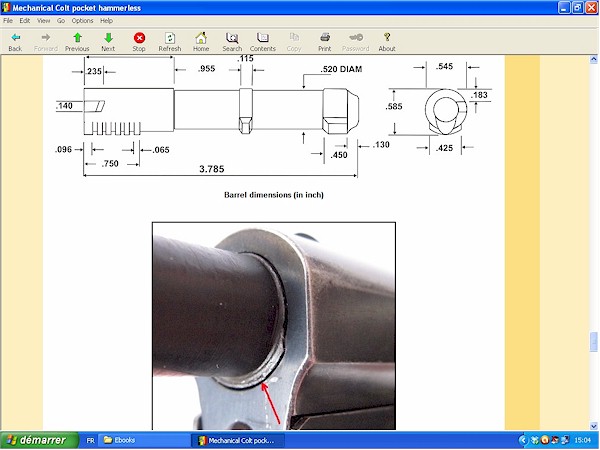Click the .750 dimension value
Image resolution: width=600 pixels, height=450 pixels.
110,164
